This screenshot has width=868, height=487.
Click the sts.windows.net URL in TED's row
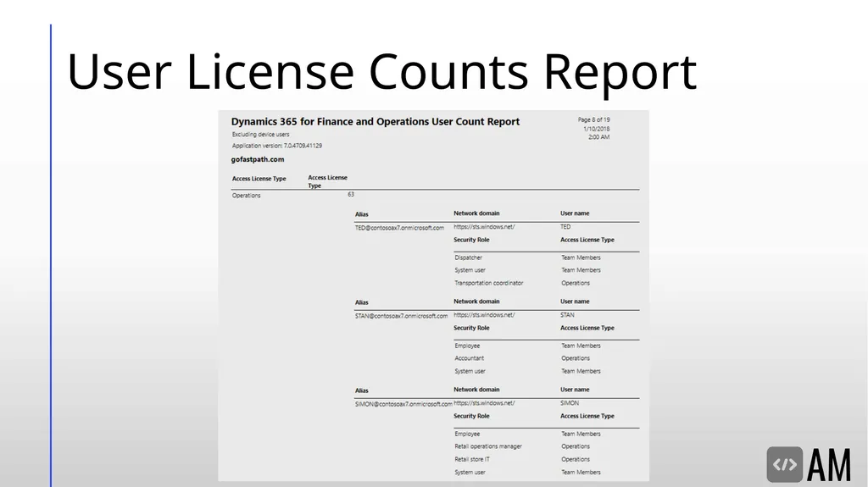(x=484, y=227)
